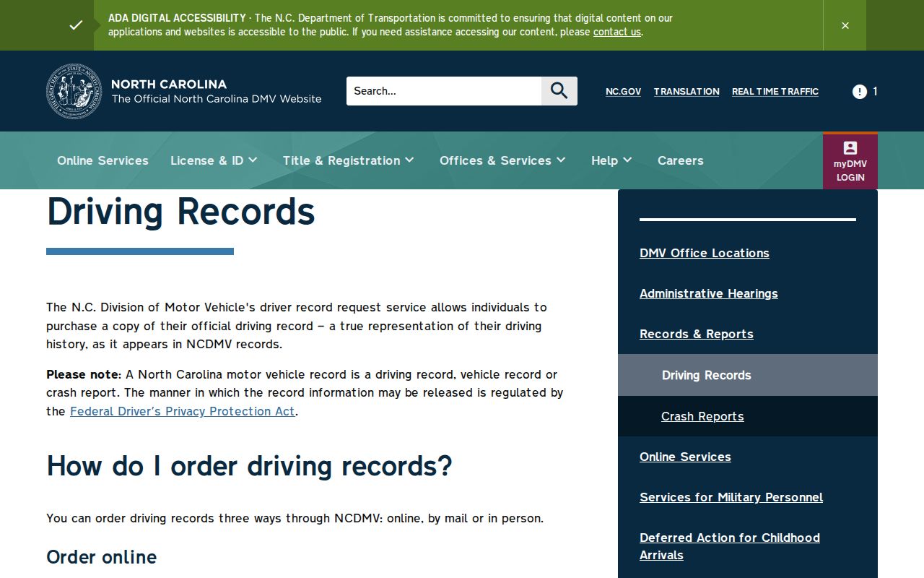The image size is (924, 578).
Task: Open Deferred Action for Childhood Arrivals link
Action: pyautogui.click(x=730, y=546)
